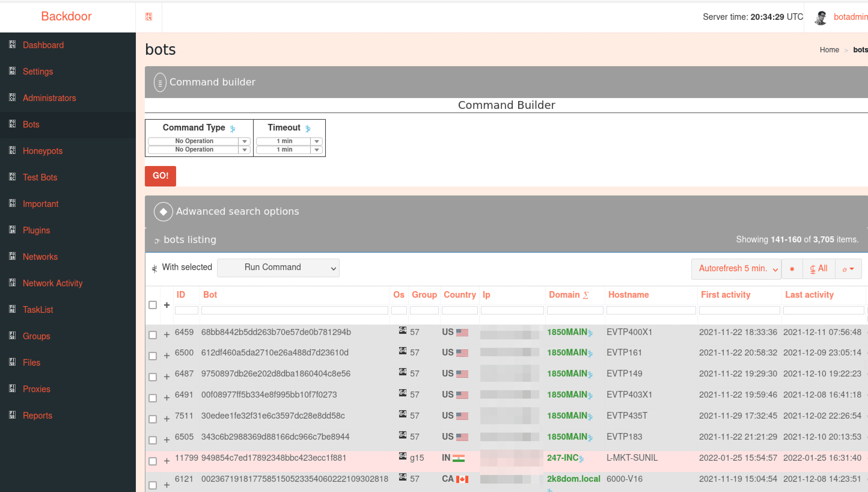This screenshot has height=492, width=868.
Task: Click the Network Activity sidebar icon
Action: [13, 282]
